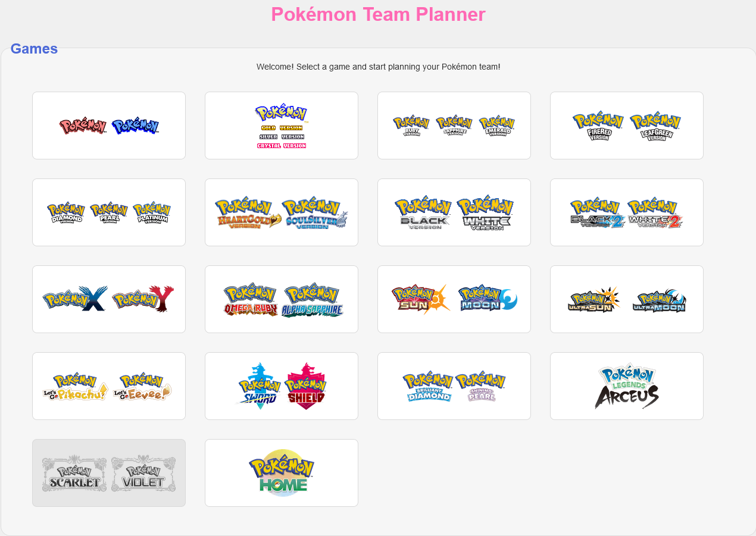Open the Pokémon HOME game card
Image resolution: width=756 pixels, height=536 pixels.
pyautogui.click(x=282, y=473)
